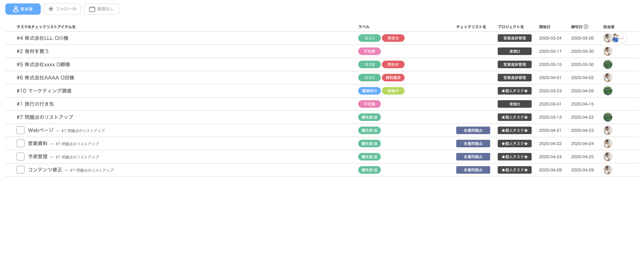Click 営業進捗管理 project tag on task #6
This screenshot has height=275, width=644.
click(x=514, y=78)
